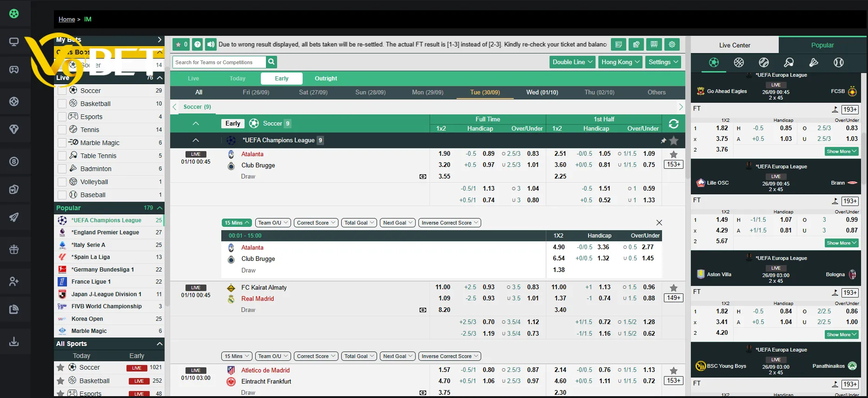Open 149+ markets for FC Kairat Almaty
The image size is (868, 398).
coord(674,298)
